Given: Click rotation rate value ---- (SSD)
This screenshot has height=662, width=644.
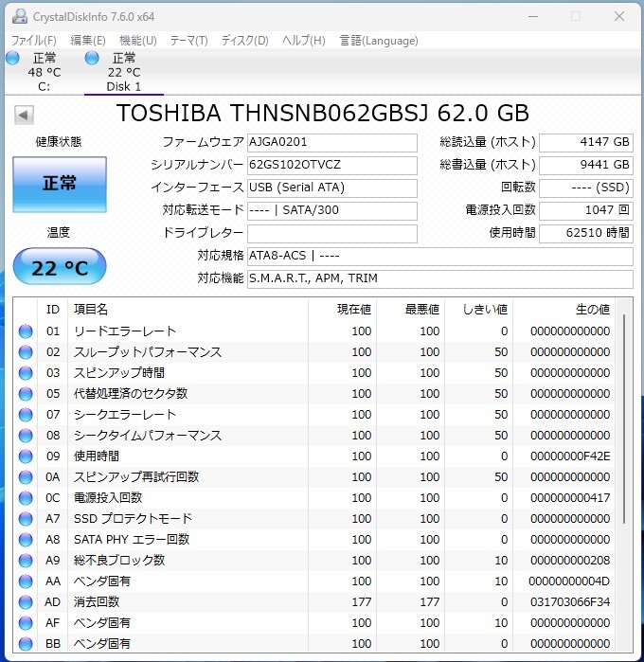Looking at the screenshot, I should tap(586, 188).
